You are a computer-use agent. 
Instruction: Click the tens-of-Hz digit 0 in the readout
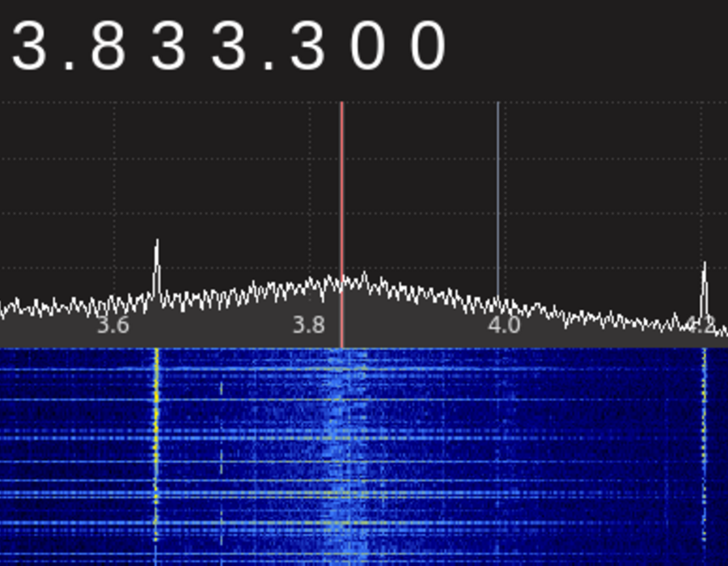[x=368, y=46]
